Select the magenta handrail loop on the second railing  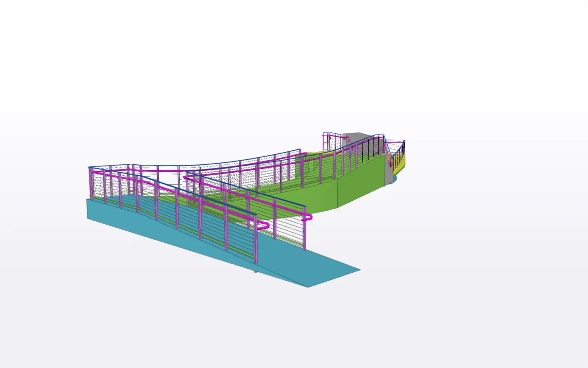tap(308, 217)
